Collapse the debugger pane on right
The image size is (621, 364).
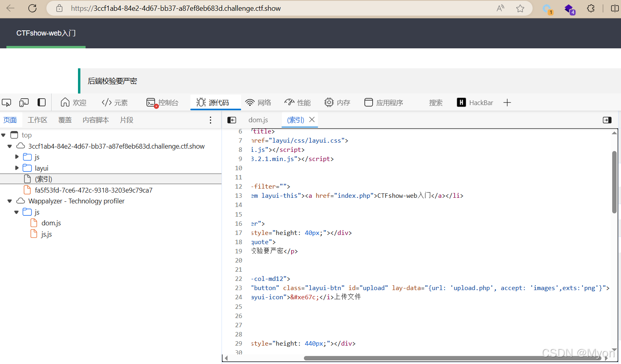[607, 120]
